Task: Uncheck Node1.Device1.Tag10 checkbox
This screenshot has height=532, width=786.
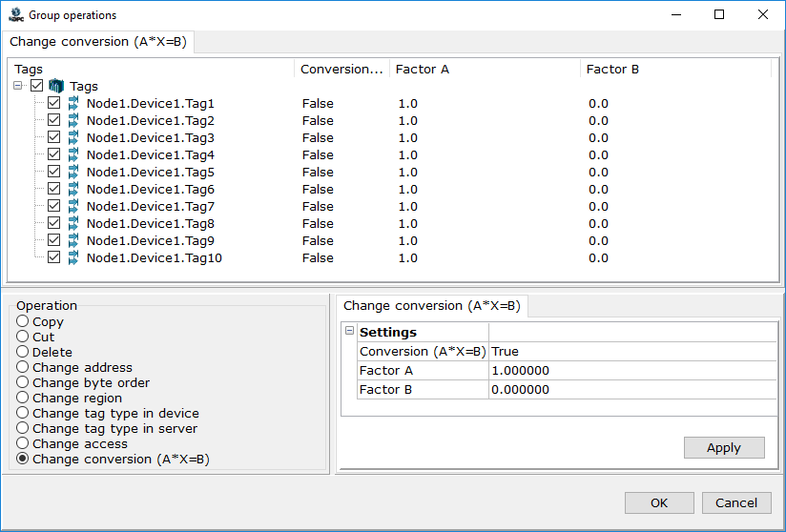Action: pos(54,257)
